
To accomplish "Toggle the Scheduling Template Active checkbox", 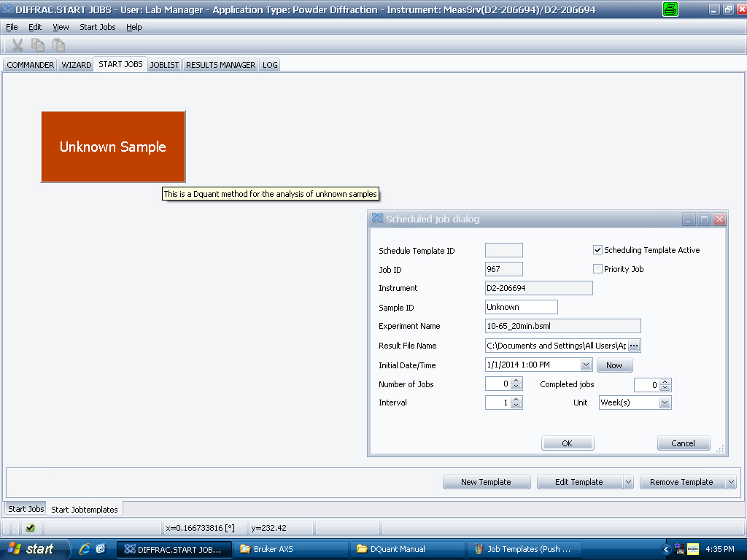I will [x=597, y=250].
